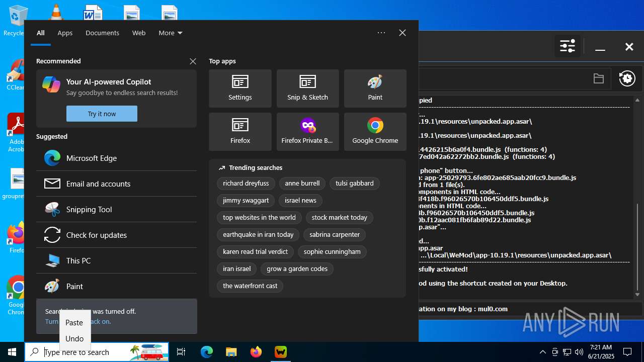The height and width of the screenshot is (362, 644).
Task: Open File Explorer taskbar icon
Action: pos(231,352)
